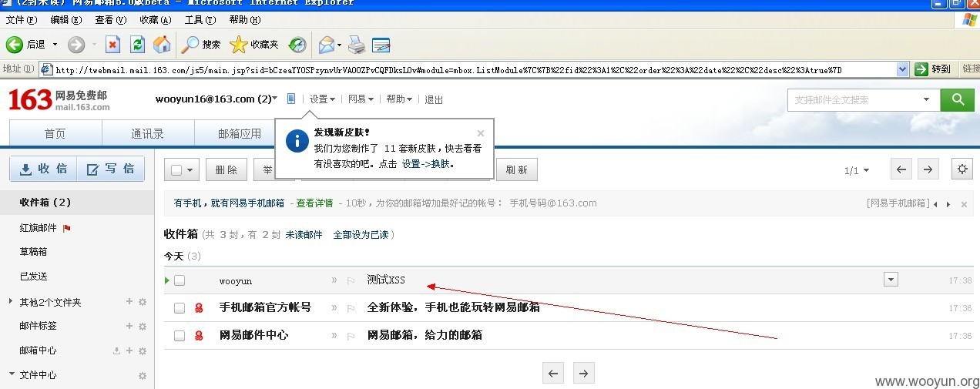Viewport: 980px width, 389px height.
Task: Click the Edit page toolbar icon
Action: coord(381,45)
